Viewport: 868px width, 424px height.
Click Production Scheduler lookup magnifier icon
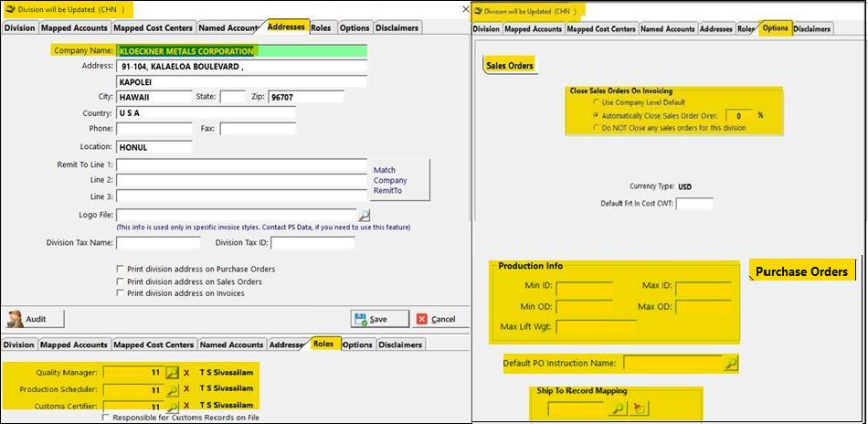coord(172,389)
